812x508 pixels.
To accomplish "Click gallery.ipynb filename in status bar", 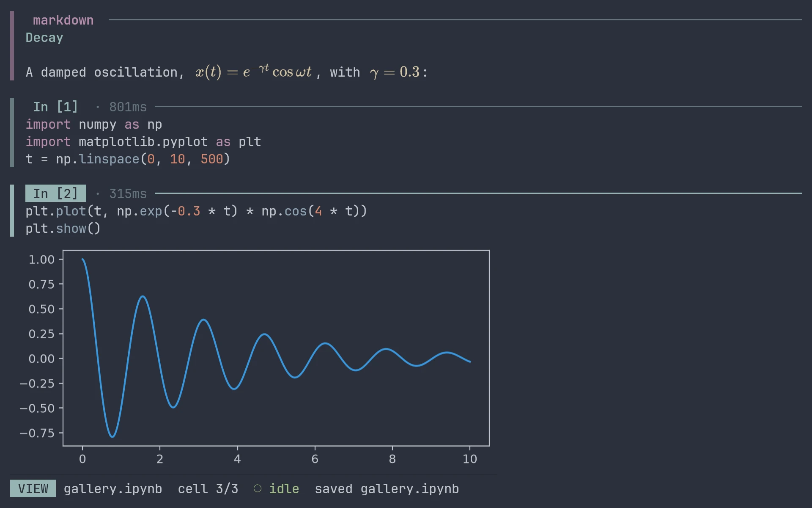I will 113,489.
